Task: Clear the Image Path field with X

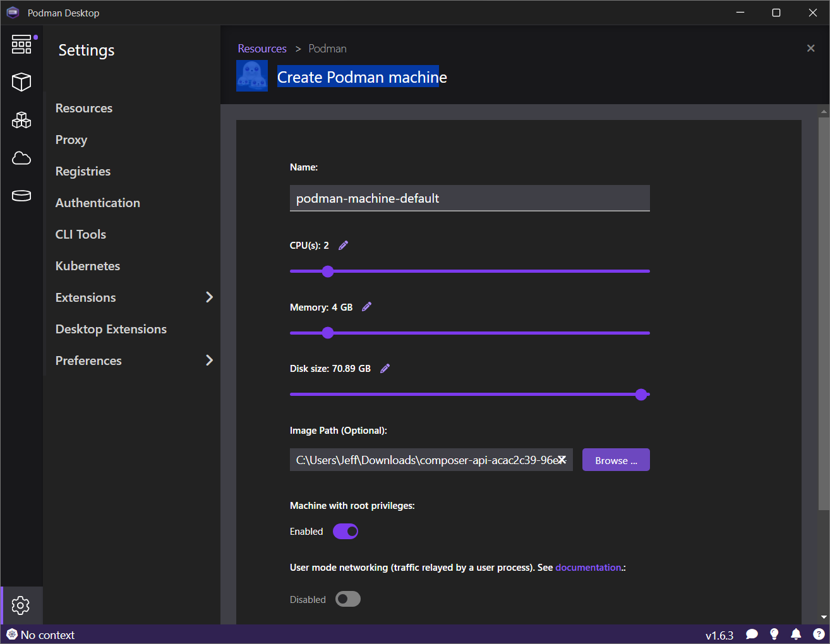Action: [562, 460]
